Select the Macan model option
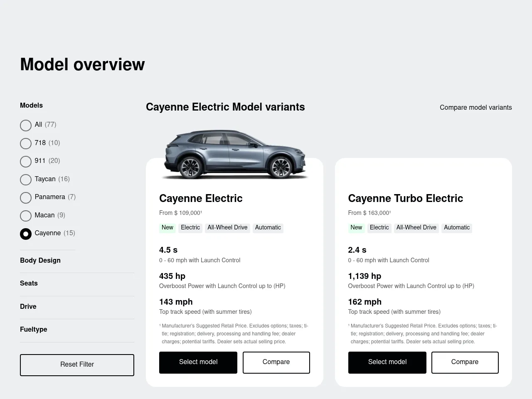532x399 pixels. click(26, 216)
